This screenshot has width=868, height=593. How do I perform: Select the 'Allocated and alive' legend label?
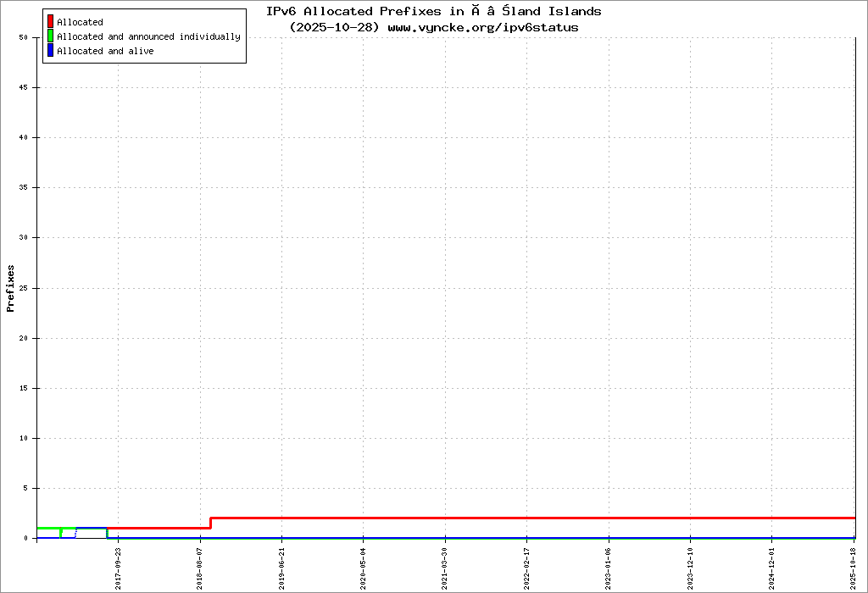(x=105, y=51)
